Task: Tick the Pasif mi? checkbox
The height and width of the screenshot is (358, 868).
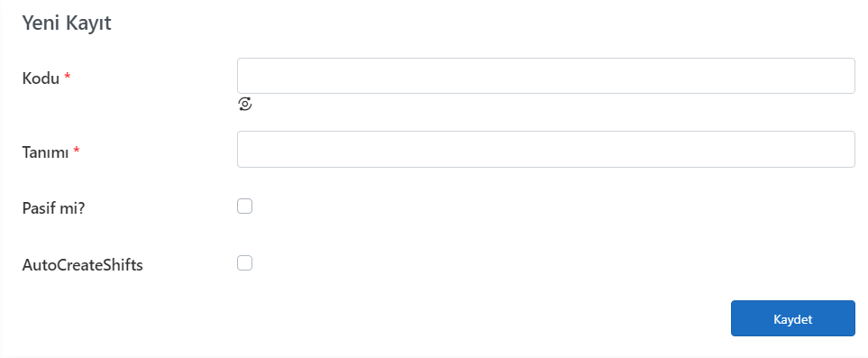Action: pos(244,207)
